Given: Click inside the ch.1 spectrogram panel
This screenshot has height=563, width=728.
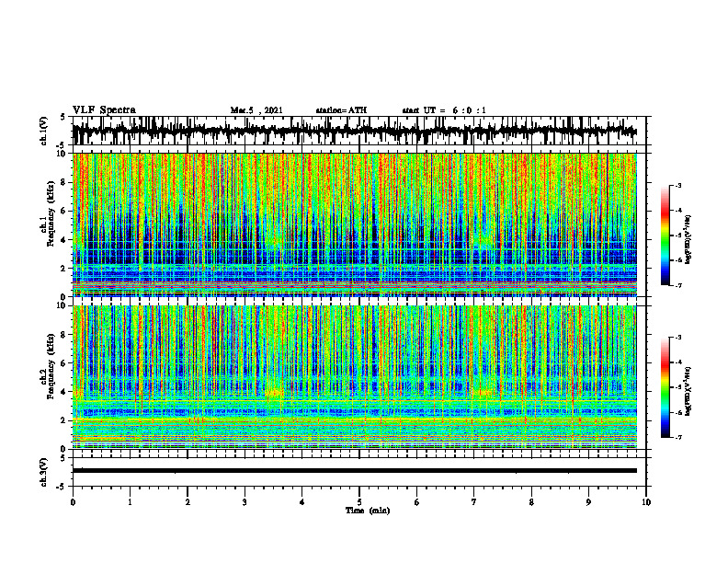Looking at the screenshot, I should [354, 224].
